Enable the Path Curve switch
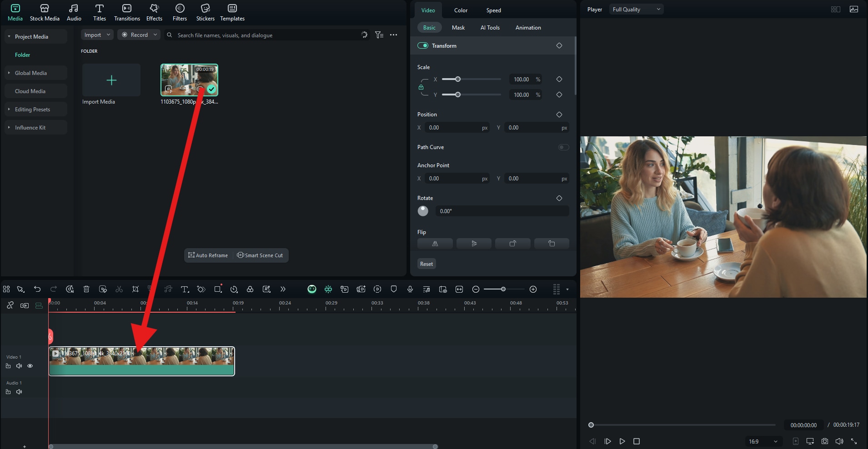This screenshot has width=868, height=449. click(x=563, y=147)
